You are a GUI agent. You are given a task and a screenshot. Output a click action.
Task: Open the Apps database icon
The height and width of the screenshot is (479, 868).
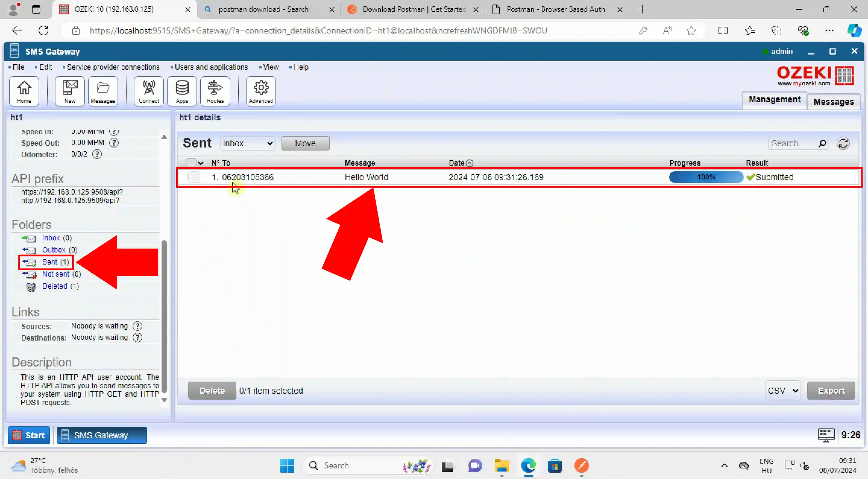[182, 91]
